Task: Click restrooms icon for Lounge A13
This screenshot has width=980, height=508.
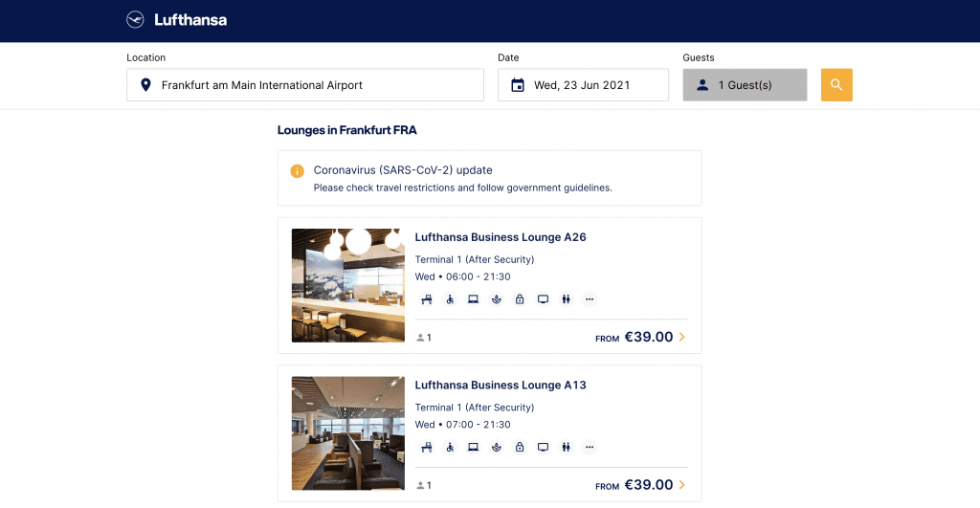Action: tap(567, 448)
